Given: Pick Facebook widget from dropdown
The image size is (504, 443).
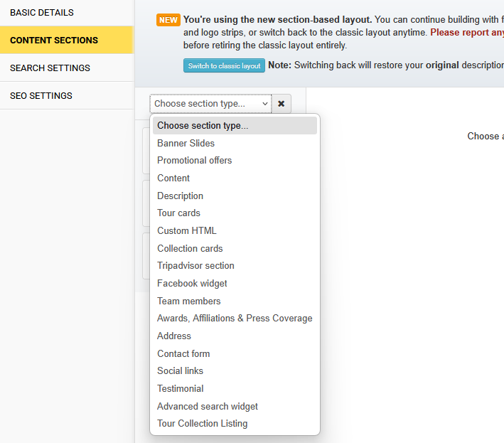Looking at the screenshot, I should [192, 283].
